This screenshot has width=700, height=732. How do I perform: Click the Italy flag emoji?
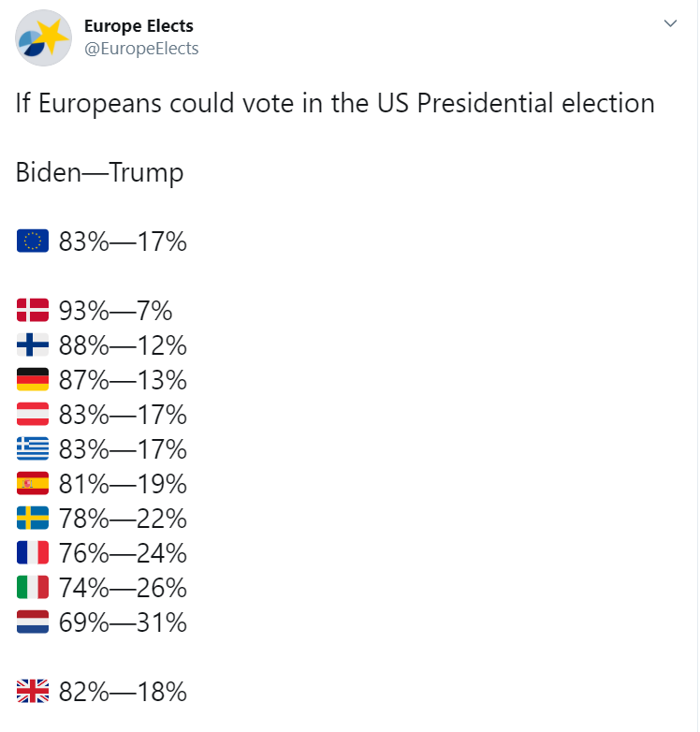[33, 587]
